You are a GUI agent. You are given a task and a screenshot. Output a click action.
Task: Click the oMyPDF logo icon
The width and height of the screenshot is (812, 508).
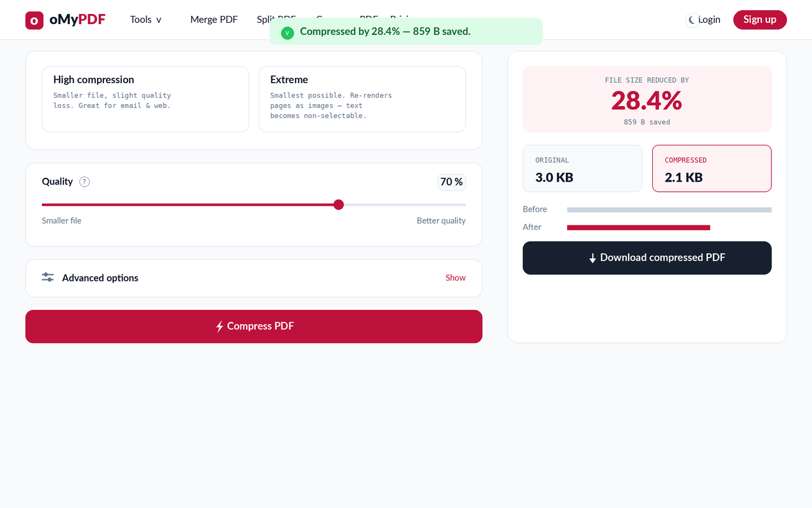[34, 20]
